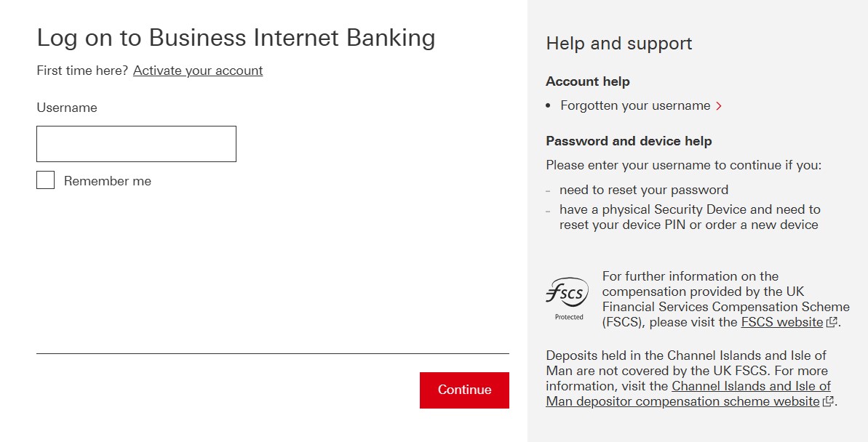The width and height of the screenshot is (868, 442).
Task: Toggle Remember me off after checking it
Action: pos(45,180)
